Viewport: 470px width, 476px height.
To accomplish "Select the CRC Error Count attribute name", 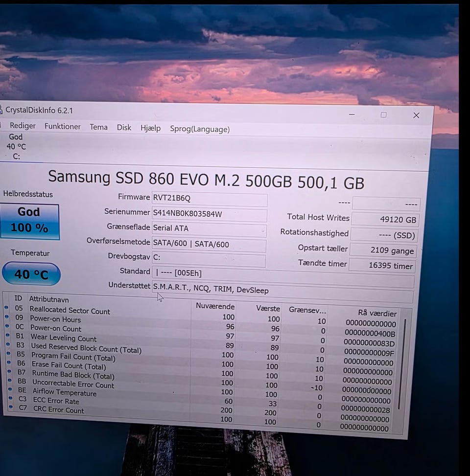I will pyautogui.click(x=58, y=410).
